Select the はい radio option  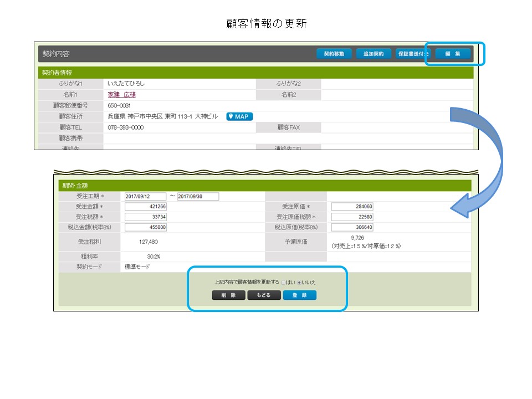[x=283, y=283]
